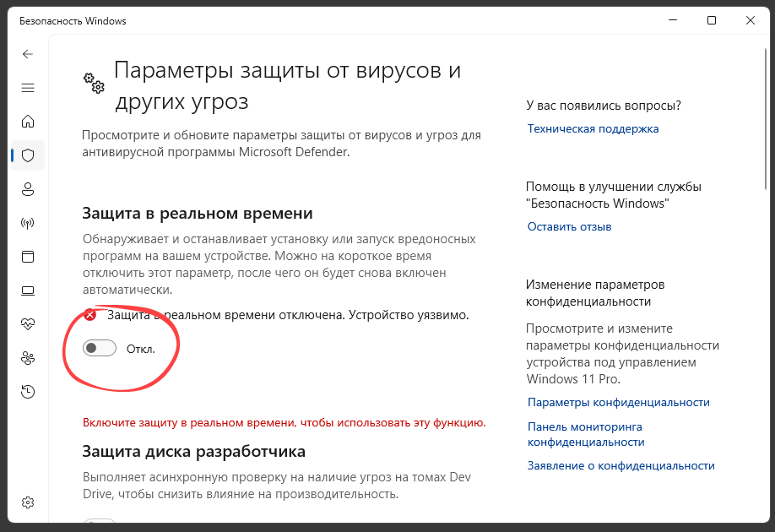Open Settings via gear icon
The image size is (775, 532).
28,502
